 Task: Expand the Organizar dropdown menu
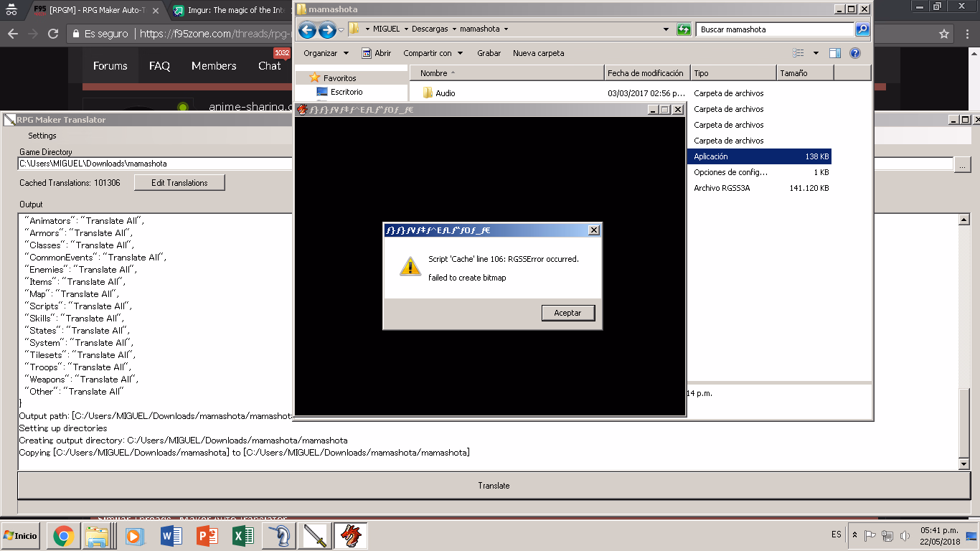tap(326, 53)
